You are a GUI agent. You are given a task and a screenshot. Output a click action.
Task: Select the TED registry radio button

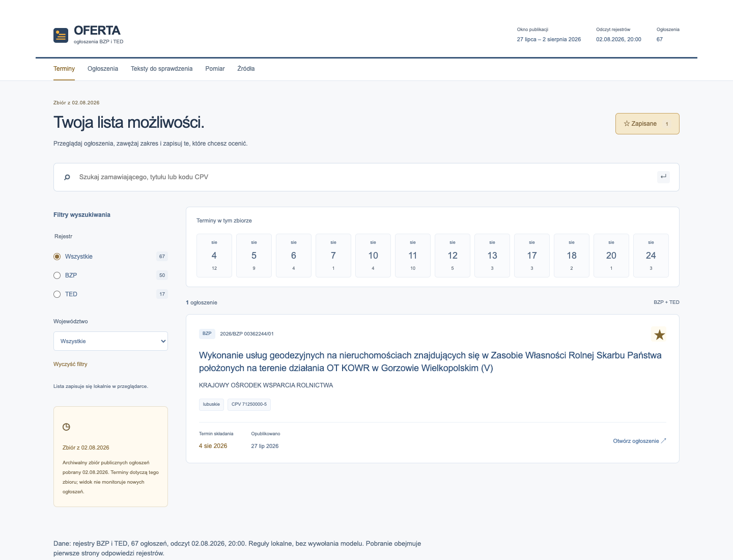point(57,294)
